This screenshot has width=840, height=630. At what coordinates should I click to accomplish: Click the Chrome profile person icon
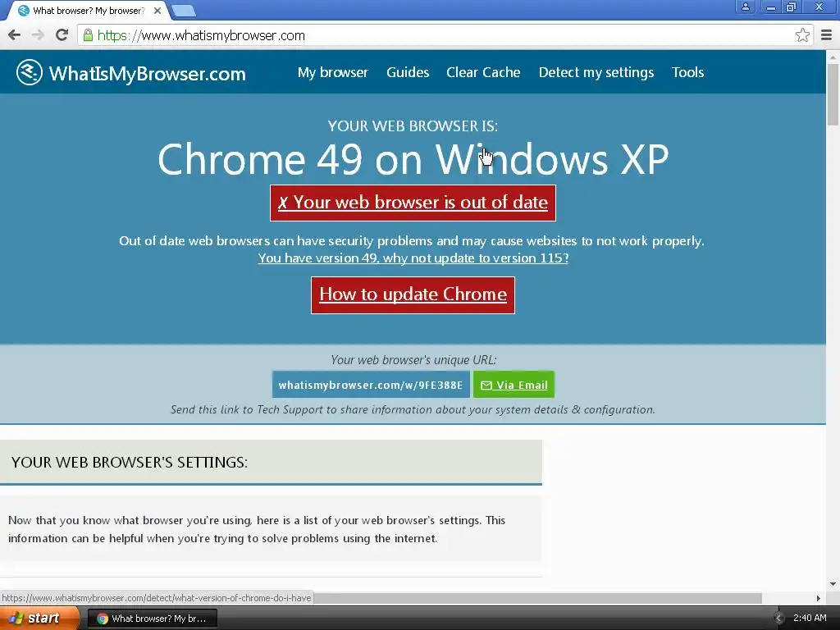tap(745, 7)
